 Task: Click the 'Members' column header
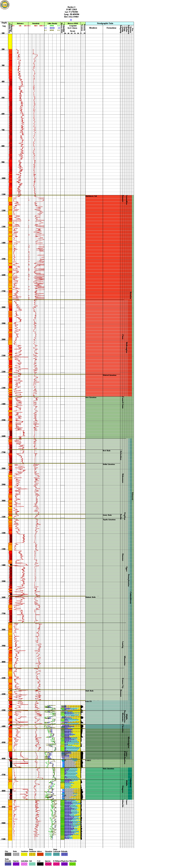coord(93,28)
